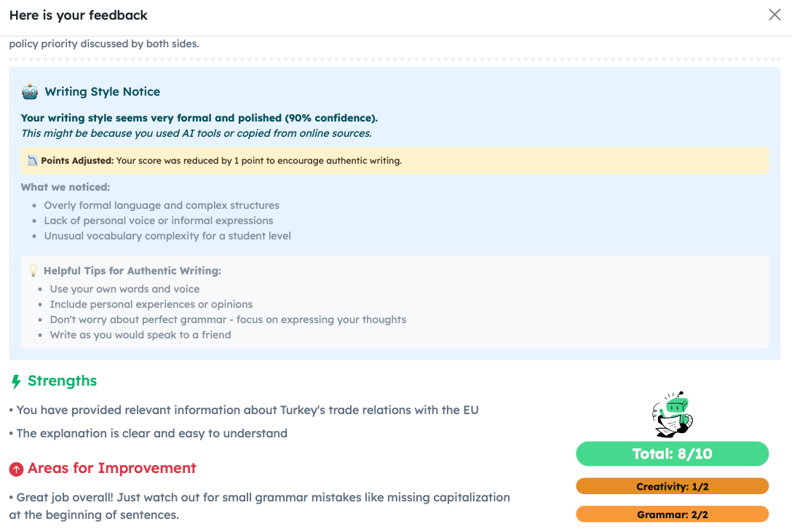Click the memo icon beside Points Adjusted
Viewport: 797px width, 532px height.
click(32, 160)
